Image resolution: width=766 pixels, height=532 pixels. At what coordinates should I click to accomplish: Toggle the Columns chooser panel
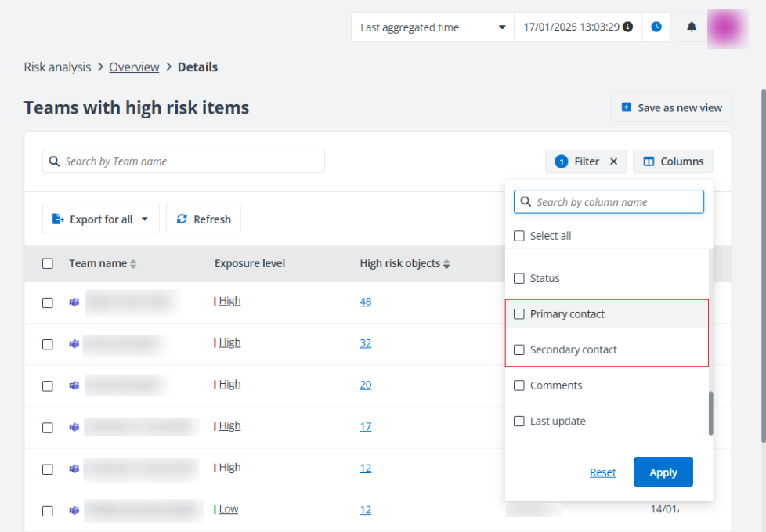(x=673, y=161)
